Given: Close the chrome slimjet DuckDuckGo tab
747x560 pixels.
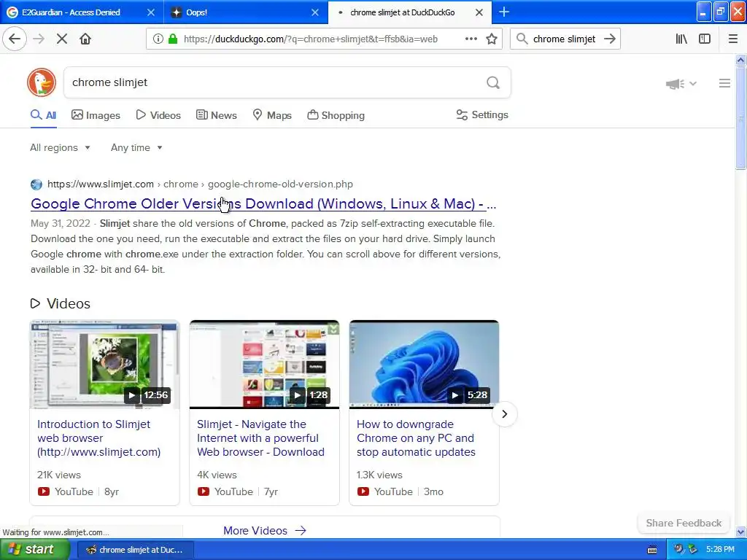Looking at the screenshot, I should (x=479, y=12).
